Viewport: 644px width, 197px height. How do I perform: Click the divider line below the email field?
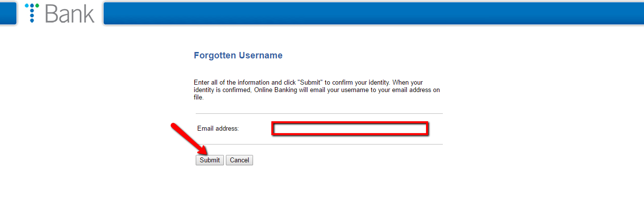(x=319, y=144)
